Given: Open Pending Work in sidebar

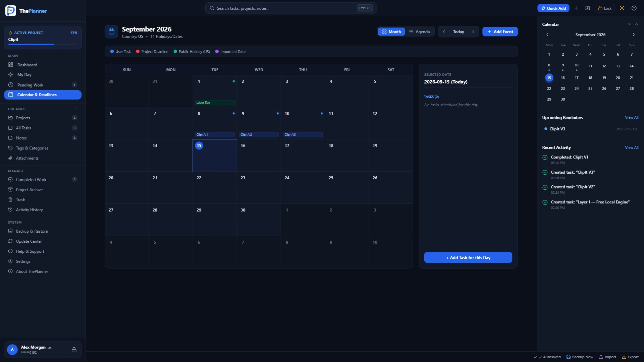Looking at the screenshot, I should [43, 85].
